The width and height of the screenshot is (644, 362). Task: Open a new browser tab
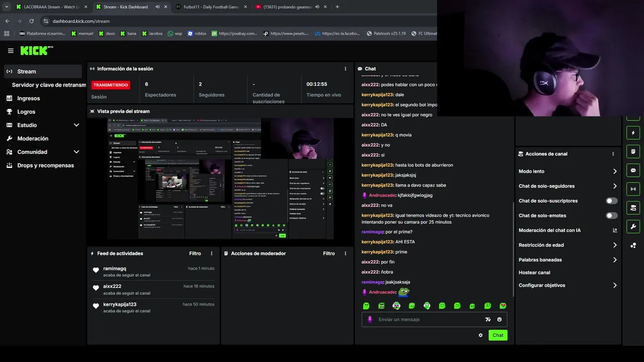pyautogui.click(x=337, y=7)
